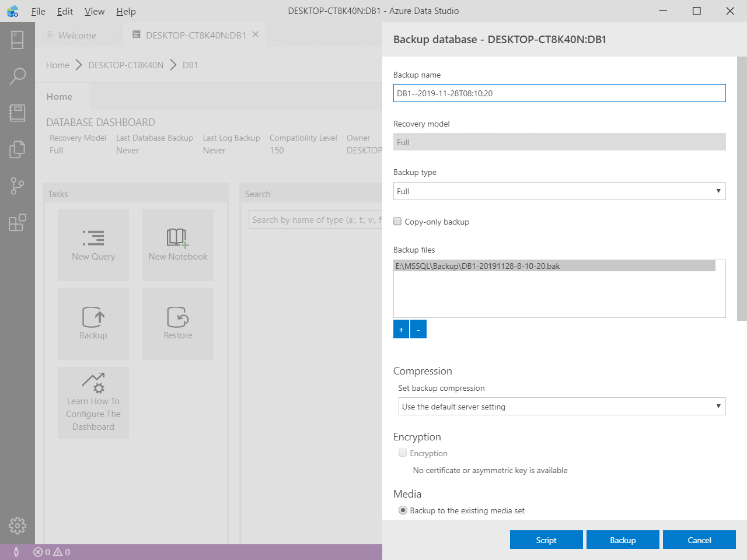Click the New Notebook task tile
This screenshot has height=560, width=747.
[x=178, y=245]
